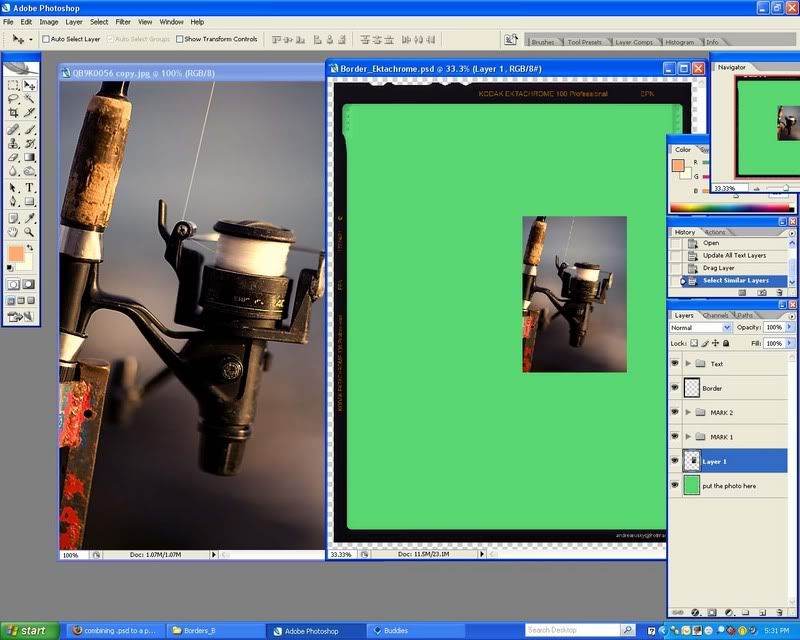Open the Normal blend mode dropdown
Screen dimensions: 800x640
click(x=701, y=328)
